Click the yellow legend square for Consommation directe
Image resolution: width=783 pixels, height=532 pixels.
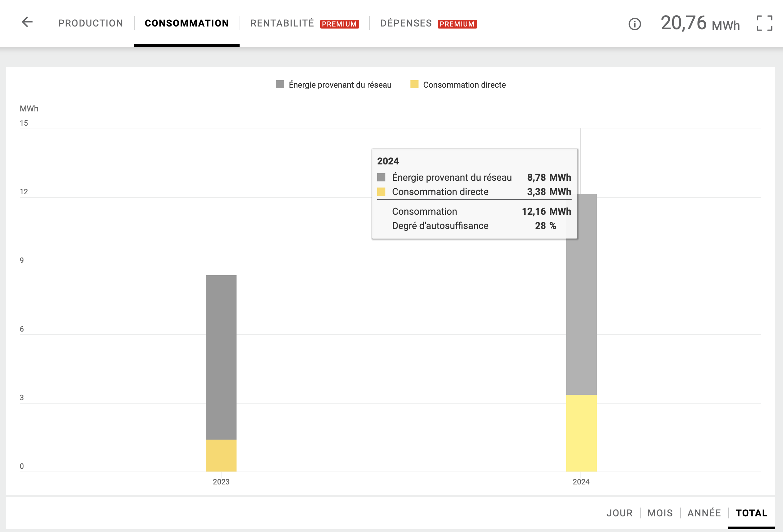coord(414,85)
